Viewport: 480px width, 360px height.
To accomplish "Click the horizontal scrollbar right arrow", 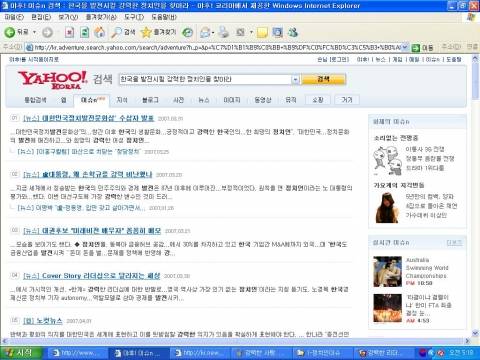I will [467, 341].
